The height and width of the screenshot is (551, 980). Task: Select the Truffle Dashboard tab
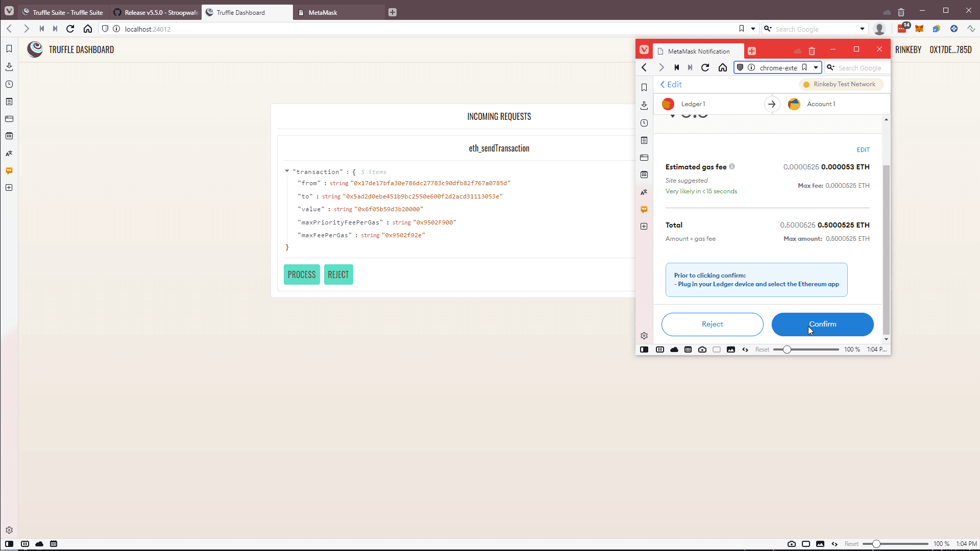click(248, 12)
